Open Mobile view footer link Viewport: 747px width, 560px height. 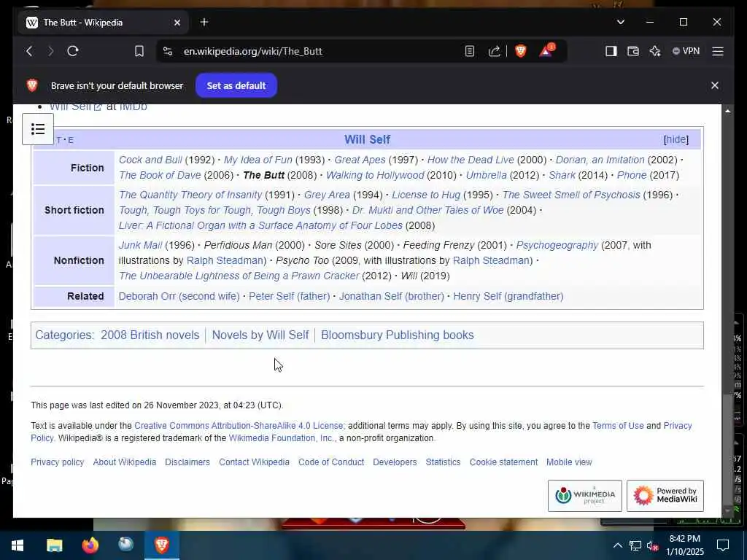(569, 462)
